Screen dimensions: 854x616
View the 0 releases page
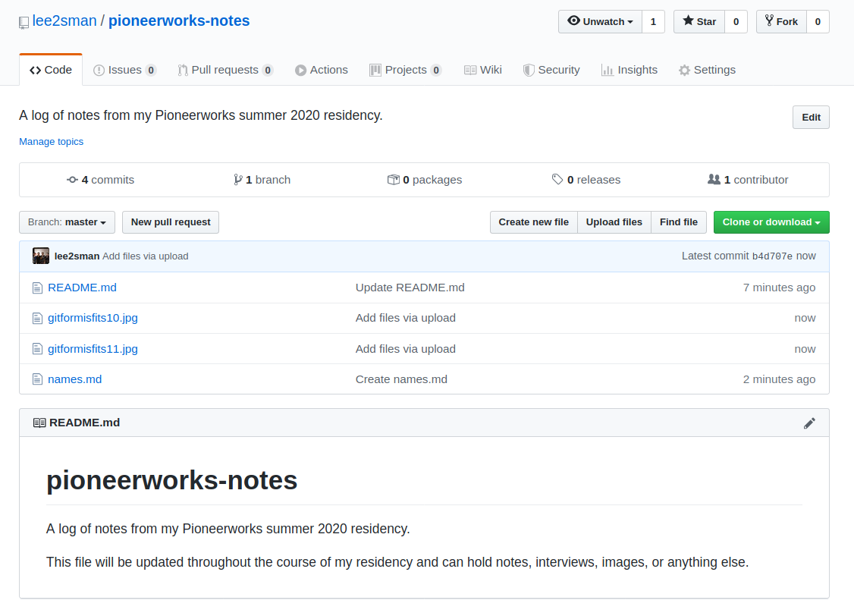(586, 180)
